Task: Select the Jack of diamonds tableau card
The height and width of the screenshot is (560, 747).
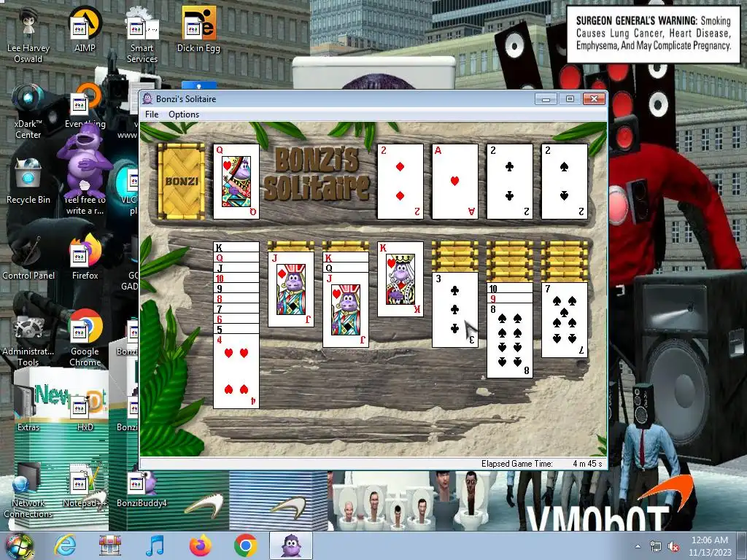Action: click(x=291, y=289)
